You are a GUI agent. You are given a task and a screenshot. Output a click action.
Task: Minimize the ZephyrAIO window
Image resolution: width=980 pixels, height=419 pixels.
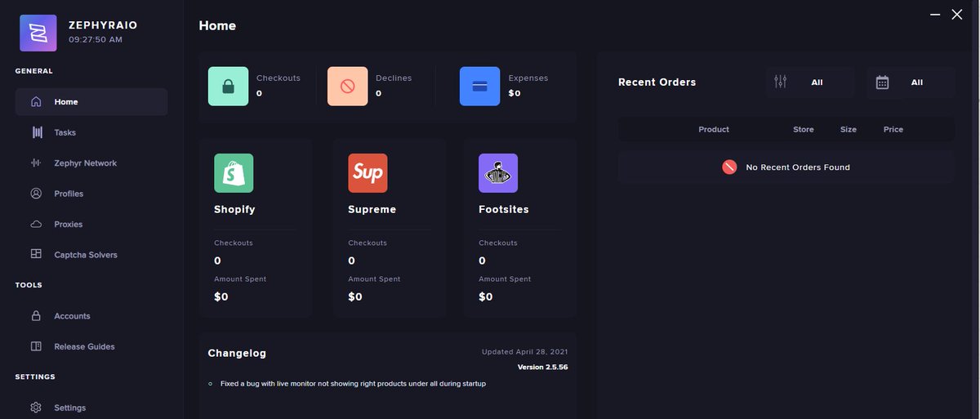point(935,14)
